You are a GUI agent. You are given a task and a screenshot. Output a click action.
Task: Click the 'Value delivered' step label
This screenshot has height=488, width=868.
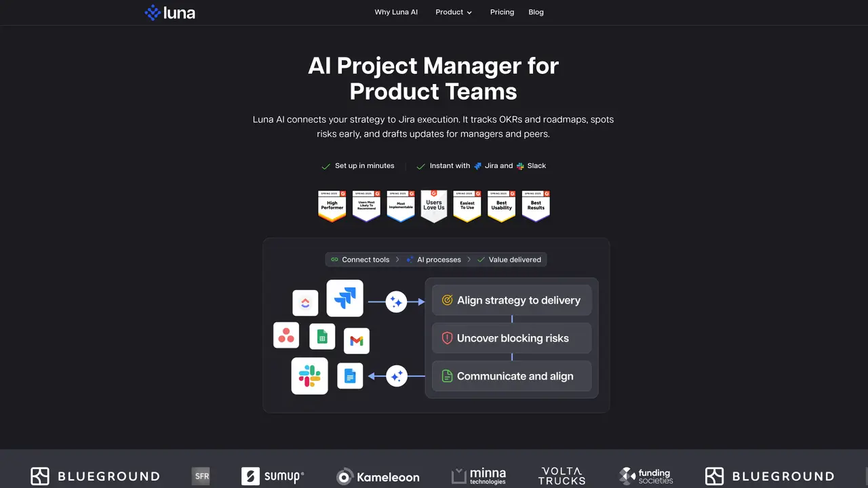pyautogui.click(x=515, y=260)
